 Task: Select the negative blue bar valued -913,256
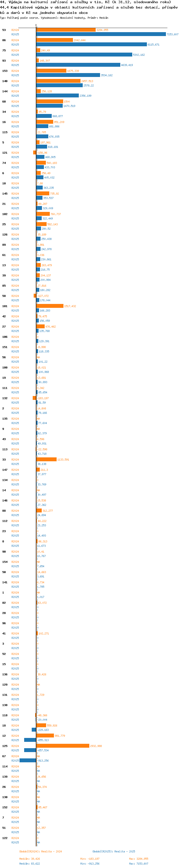(28, 760)
